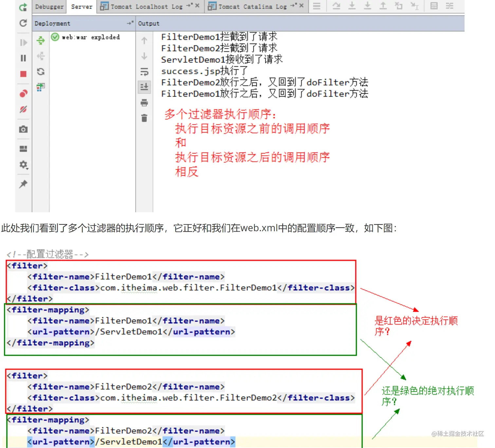The width and height of the screenshot is (495, 448).
Task: Click the line 'FilterDemo1拦截到了请求'
Action: 219,37
